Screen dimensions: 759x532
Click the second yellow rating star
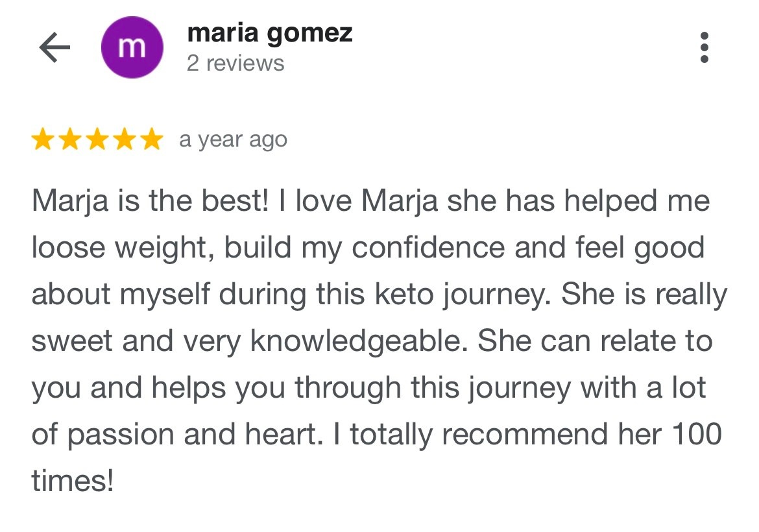[x=70, y=139]
